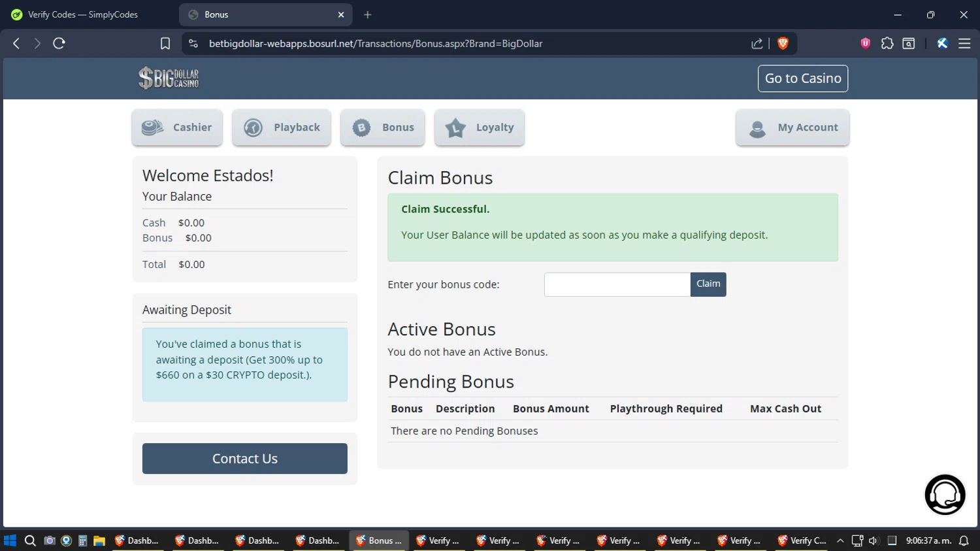
Task: Close the Bonus browser tab
Action: coord(341,14)
